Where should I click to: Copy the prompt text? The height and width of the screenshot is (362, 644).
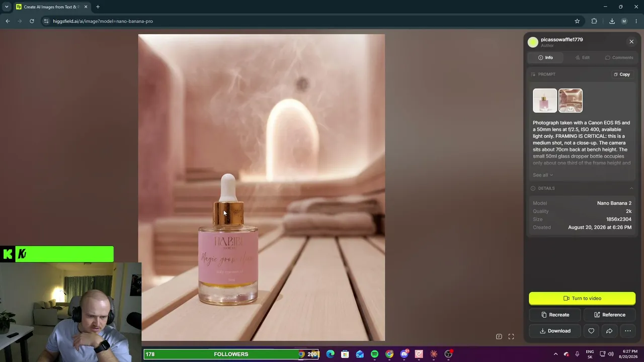622,74
